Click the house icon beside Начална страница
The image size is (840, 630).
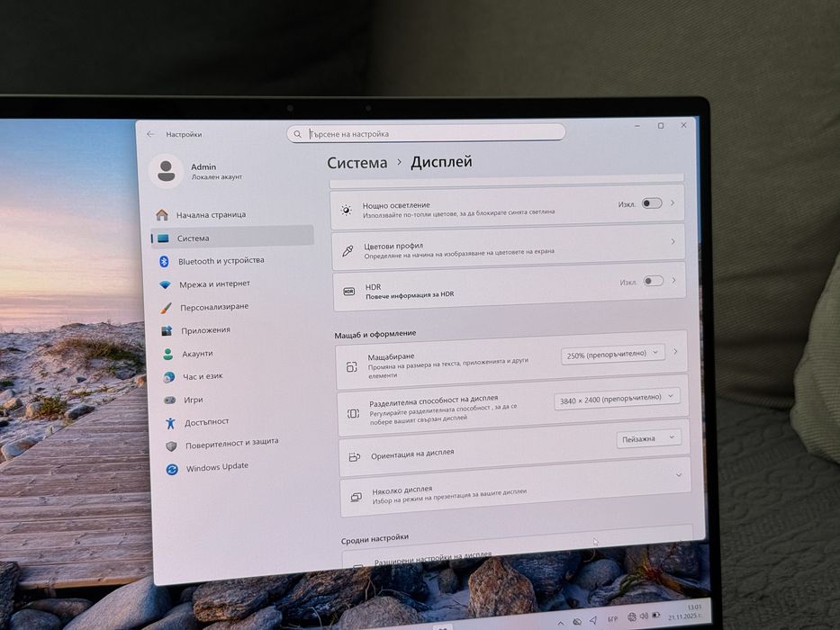tap(162, 215)
